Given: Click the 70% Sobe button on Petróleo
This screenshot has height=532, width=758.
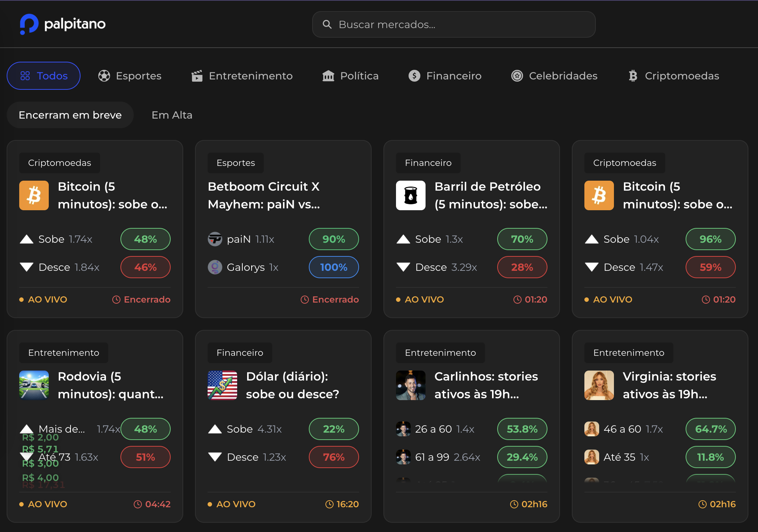Looking at the screenshot, I should (522, 239).
